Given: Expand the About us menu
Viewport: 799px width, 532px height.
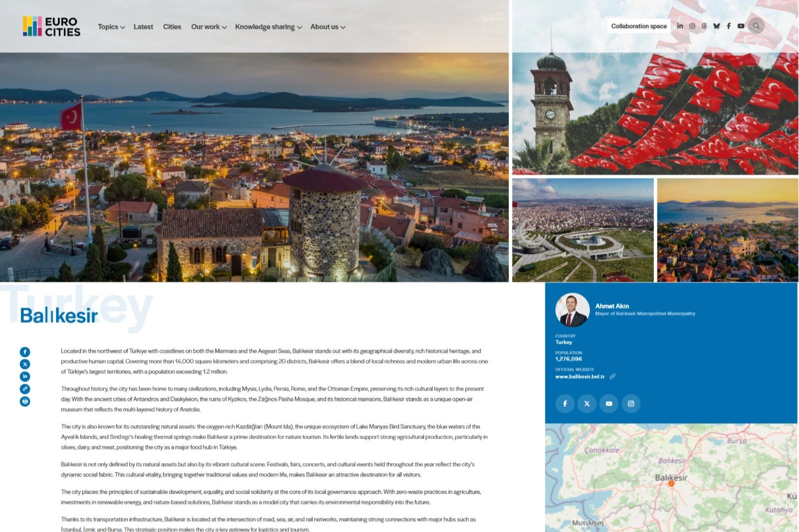Looking at the screenshot, I should pyautogui.click(x=328, y=27).
